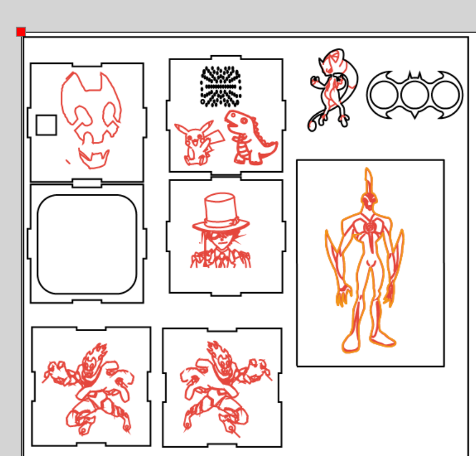Screen dimensions: 476x456
Task: Select the red dinosaur drawing
Action: [x=251, y=137]
